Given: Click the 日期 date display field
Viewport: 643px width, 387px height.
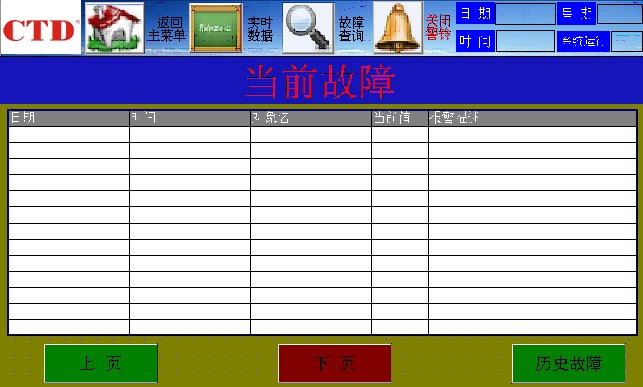Looking at the screenshot, I should pos(525,14).
